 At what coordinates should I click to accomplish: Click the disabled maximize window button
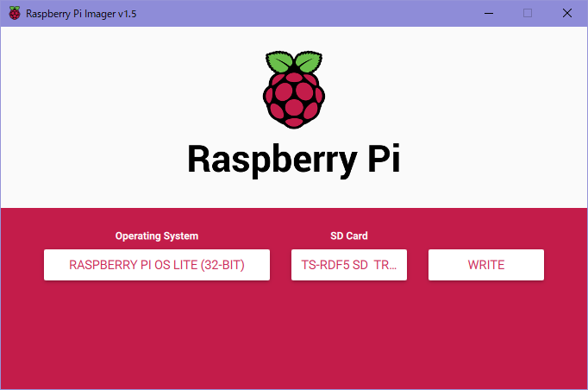[528, 13]
